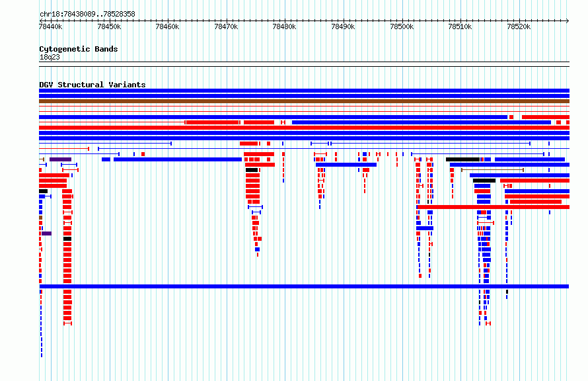Click the black variant bar near 78473k

252,170
